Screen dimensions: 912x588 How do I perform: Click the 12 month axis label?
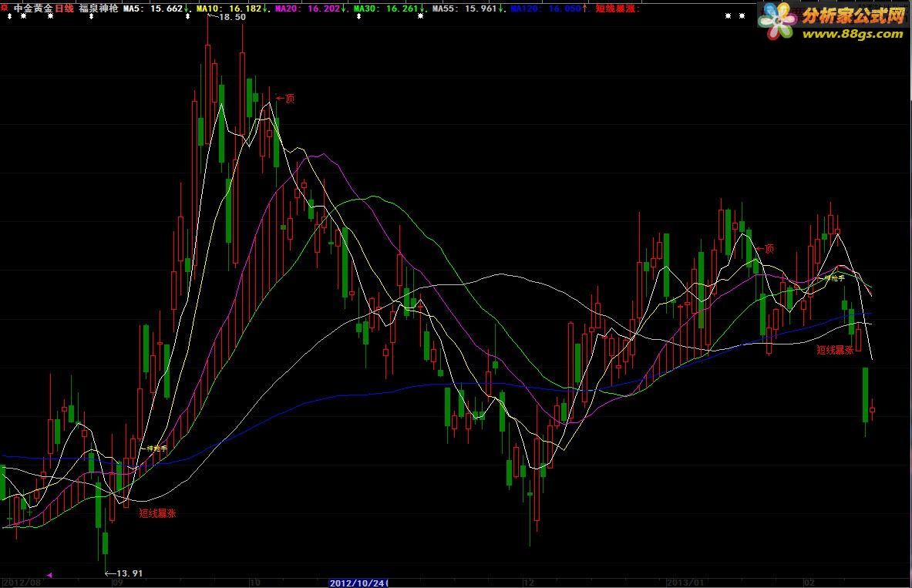click(x=528, y=583)
